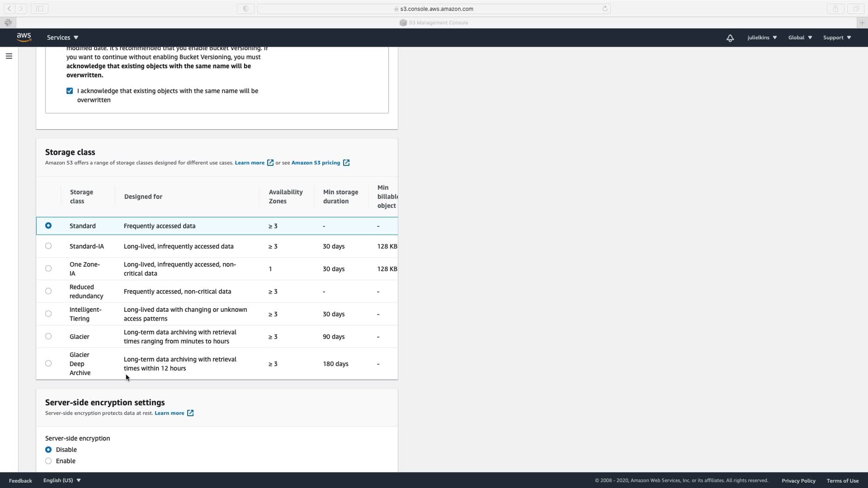Expand the julielkins account menu
The width and height of the screenshot is (868, 488).
pos(762,38)
